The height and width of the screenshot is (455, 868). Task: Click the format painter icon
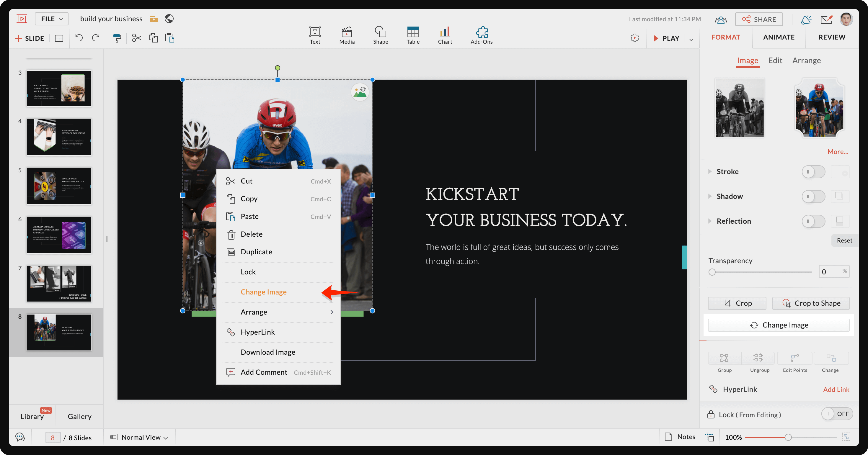(117, 38)
